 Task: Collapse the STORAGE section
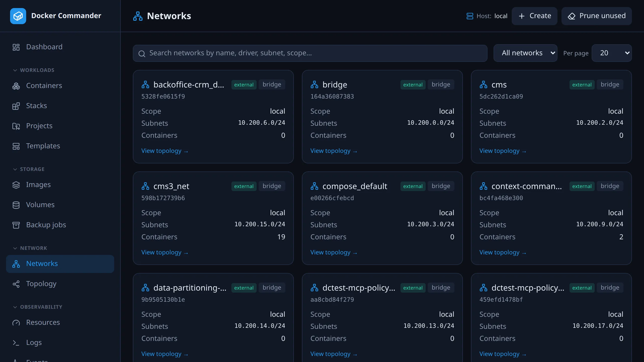tap(29, 169)
